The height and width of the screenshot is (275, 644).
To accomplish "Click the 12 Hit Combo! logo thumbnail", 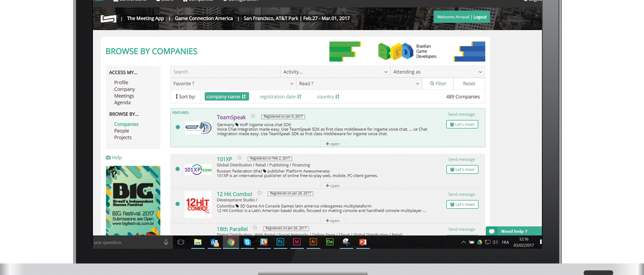I will pos(198,204).
